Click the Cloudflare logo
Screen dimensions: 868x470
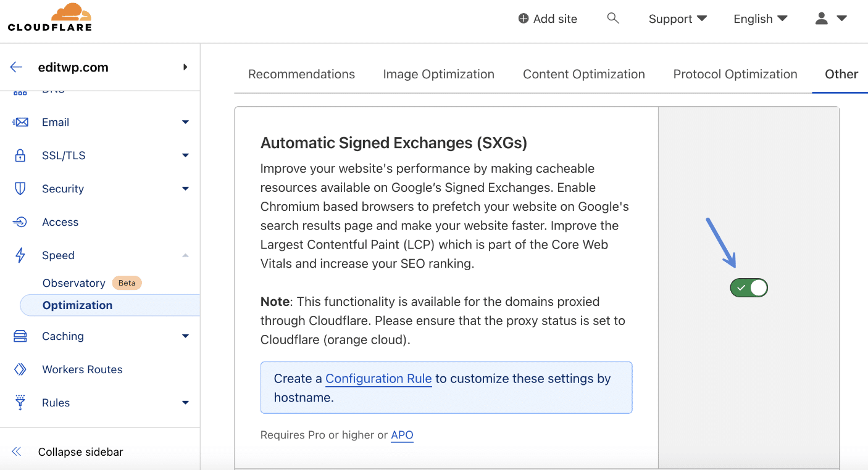(x=49, y=17)
